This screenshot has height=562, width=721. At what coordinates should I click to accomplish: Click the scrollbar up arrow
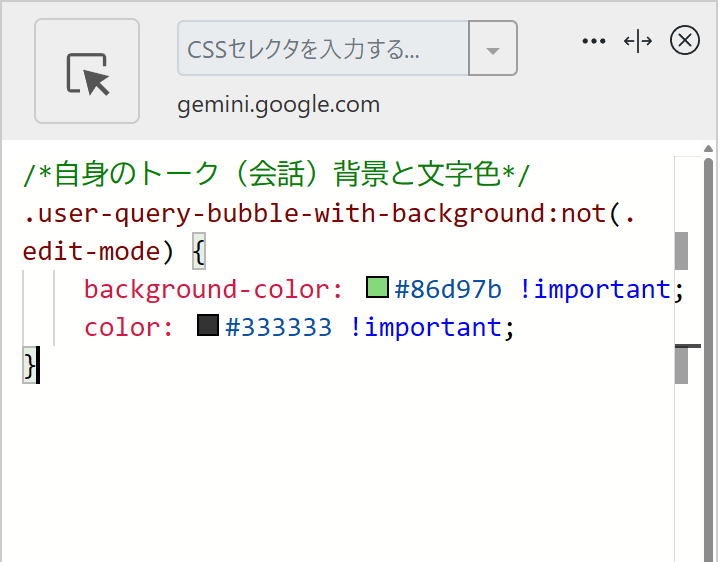[708, 163]
